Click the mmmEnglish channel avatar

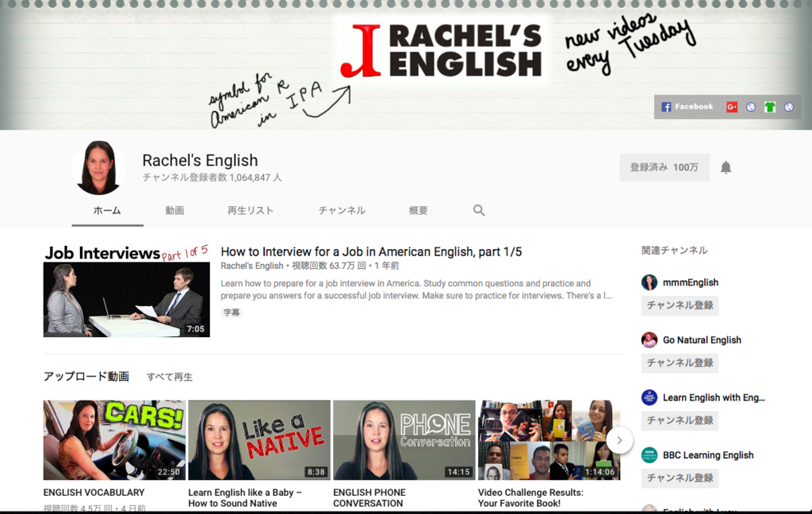pyautogui.click(x=649, y=282)
